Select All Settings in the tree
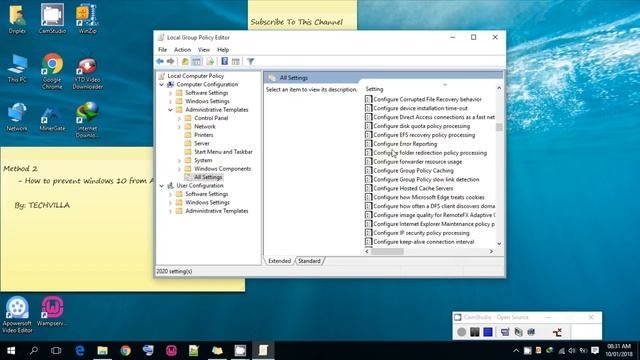640x360 pixels. click(208, 177)
